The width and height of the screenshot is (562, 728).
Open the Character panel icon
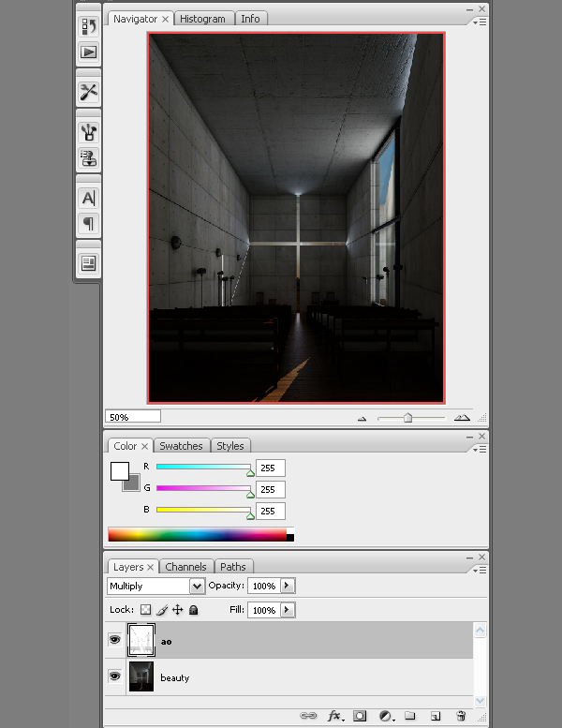click(88, 198)
